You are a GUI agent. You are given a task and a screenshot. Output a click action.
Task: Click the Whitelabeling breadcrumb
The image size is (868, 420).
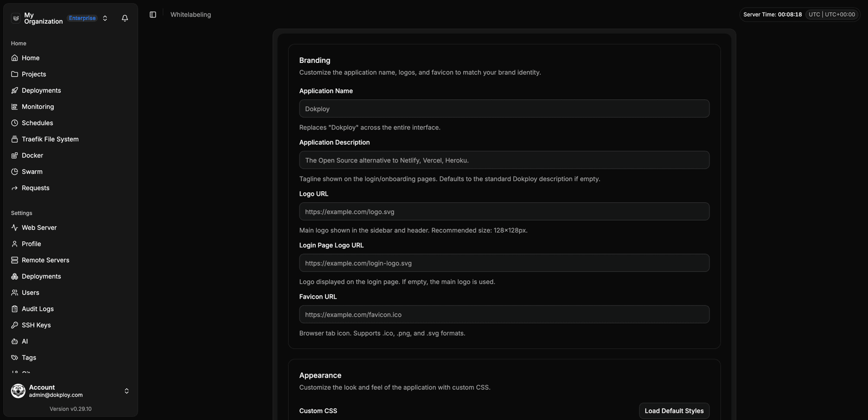[x=190, y=15]
